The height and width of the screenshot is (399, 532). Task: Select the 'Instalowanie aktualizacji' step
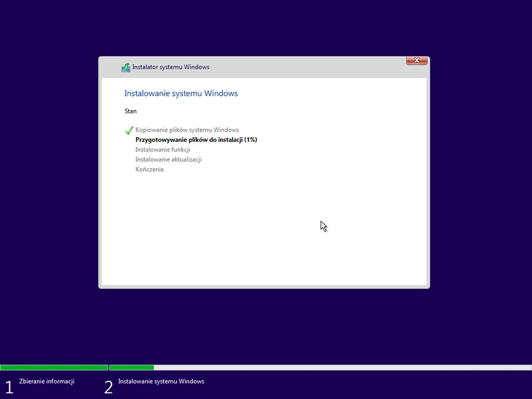tap(168, 159)
